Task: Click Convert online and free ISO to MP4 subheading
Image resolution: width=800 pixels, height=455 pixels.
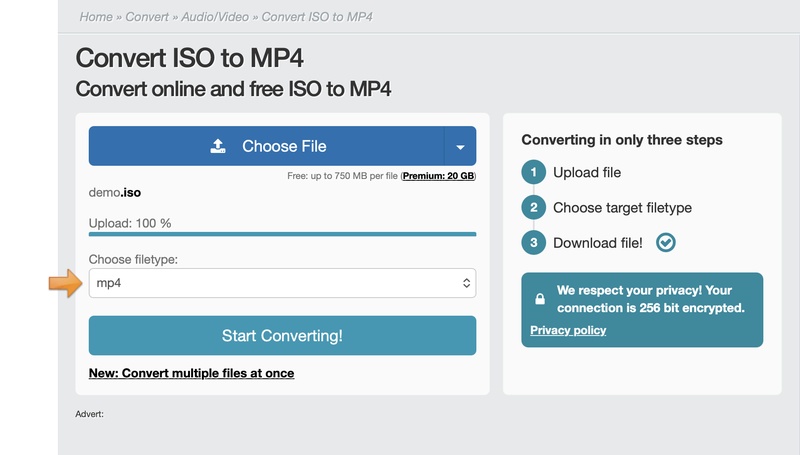Action: click(233, 89)
